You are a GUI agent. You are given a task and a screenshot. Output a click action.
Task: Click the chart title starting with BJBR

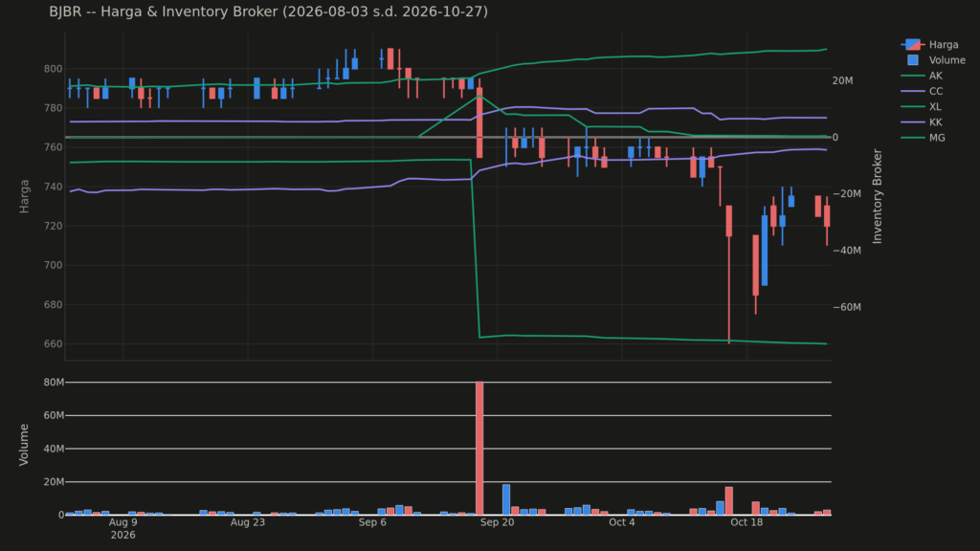pos(268,11)
